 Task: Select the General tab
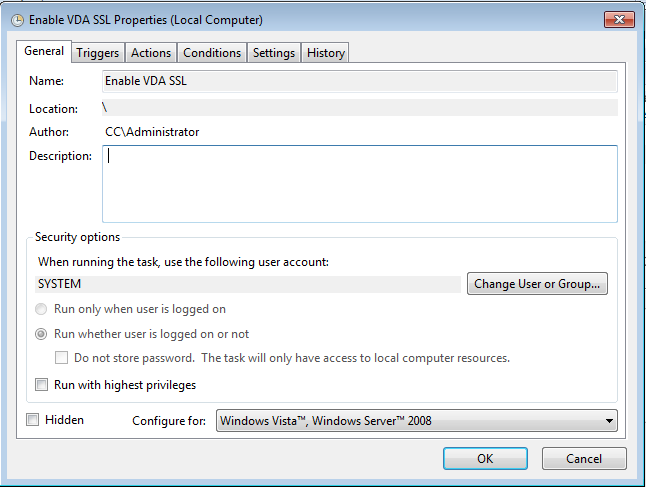tap(44, 51)
